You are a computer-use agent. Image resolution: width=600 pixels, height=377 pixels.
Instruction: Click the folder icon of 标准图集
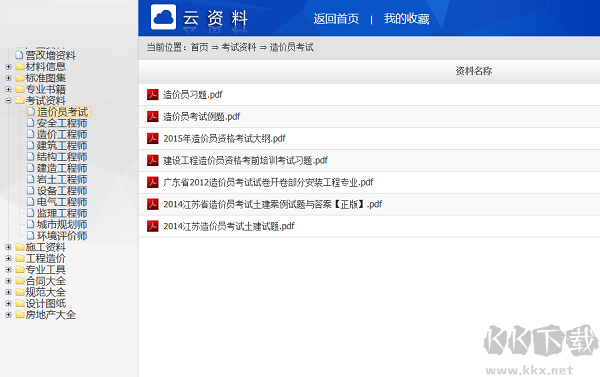pos(20,78)
